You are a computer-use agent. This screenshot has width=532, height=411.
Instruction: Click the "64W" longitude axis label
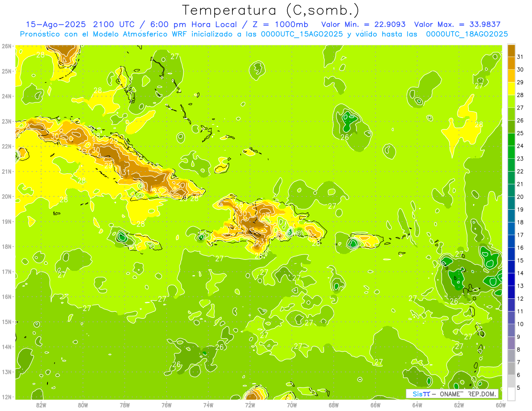click(417, 405)
